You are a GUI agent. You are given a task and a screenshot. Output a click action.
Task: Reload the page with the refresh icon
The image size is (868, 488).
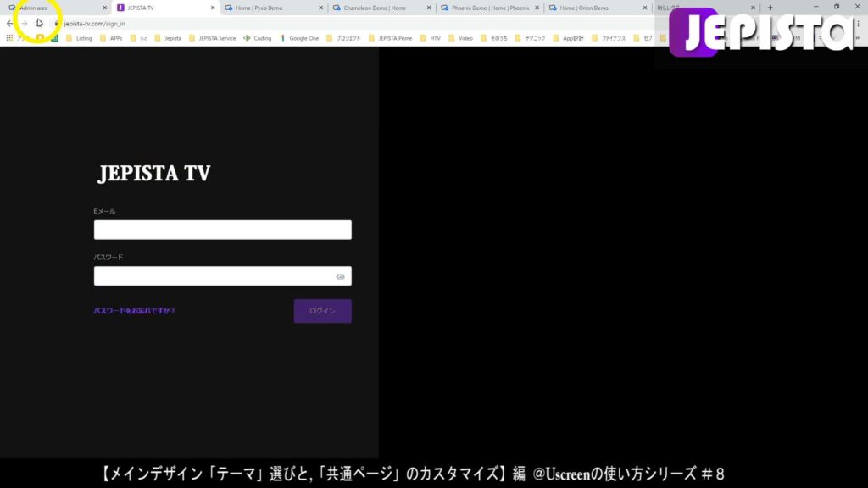[x=39, y=23]
